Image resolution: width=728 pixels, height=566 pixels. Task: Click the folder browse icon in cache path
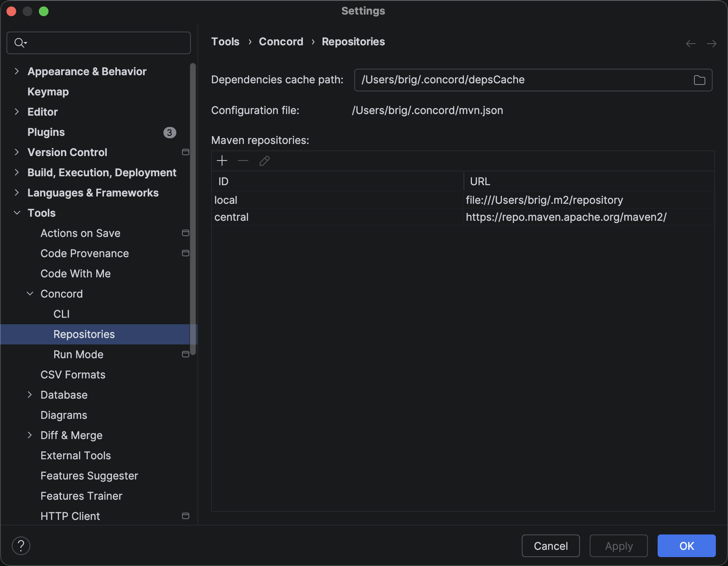point(699,80)
